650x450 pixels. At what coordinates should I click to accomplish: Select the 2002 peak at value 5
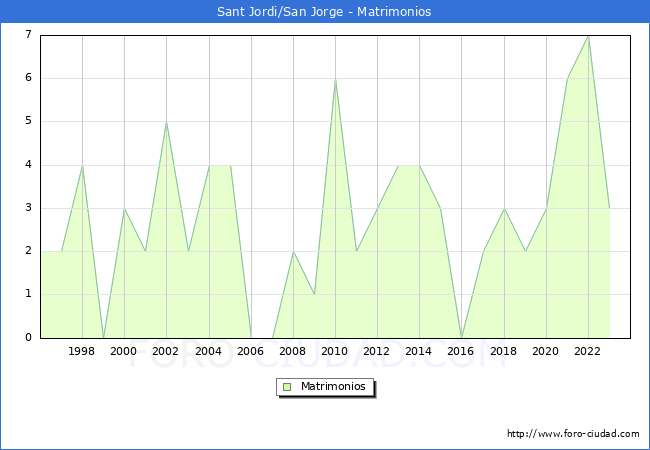[x=166, y=122]
